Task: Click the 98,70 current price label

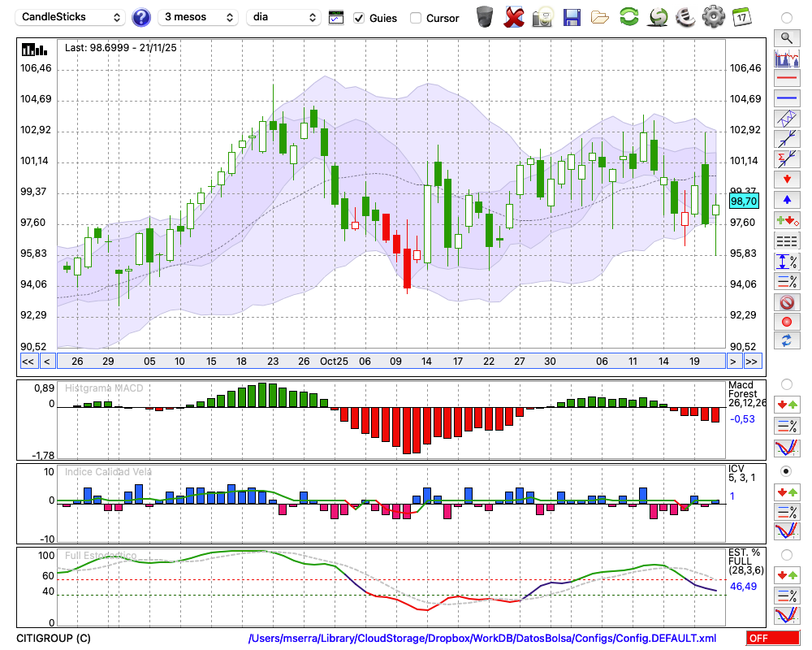Action: (x=744, y=201)
